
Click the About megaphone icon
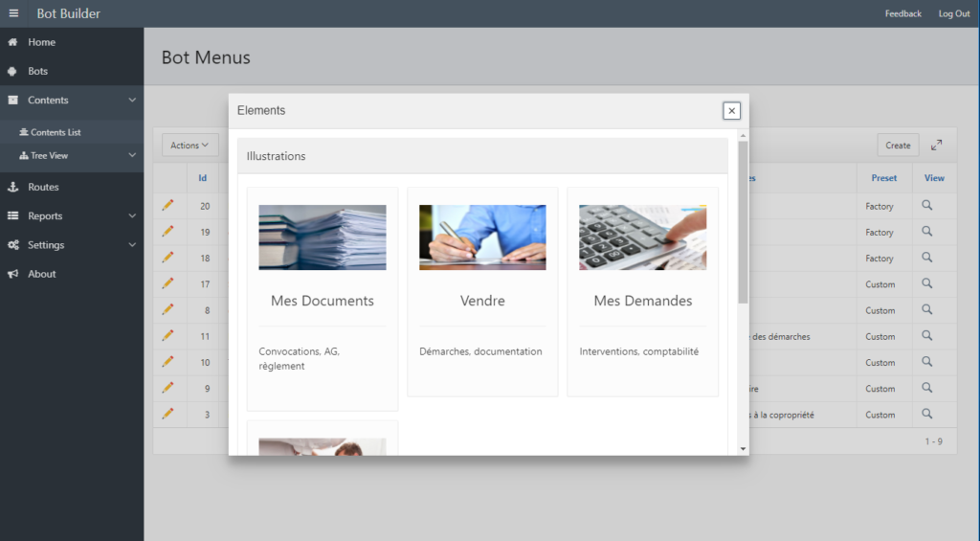12,273
